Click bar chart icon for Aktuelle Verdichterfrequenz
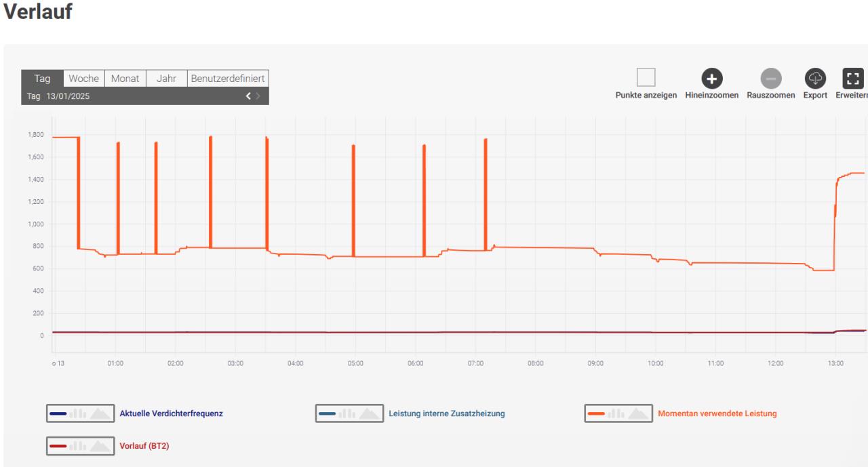Screen dimensions: 868x467 point(77,413)
